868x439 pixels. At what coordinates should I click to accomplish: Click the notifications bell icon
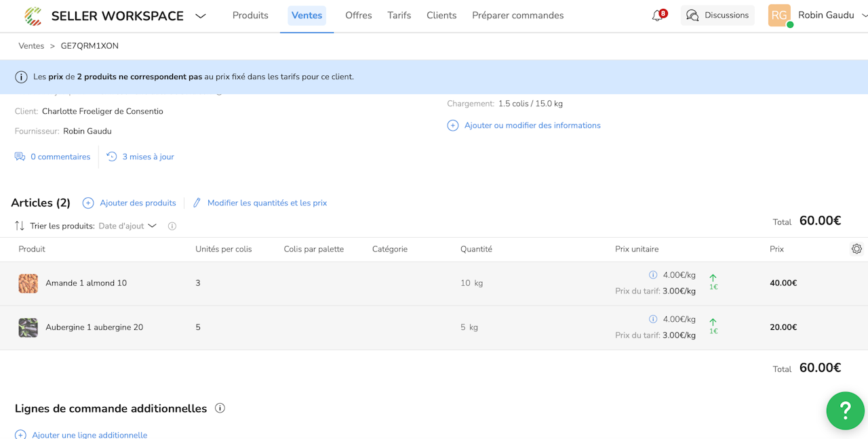pyautogui.click(x=657, y=16)
